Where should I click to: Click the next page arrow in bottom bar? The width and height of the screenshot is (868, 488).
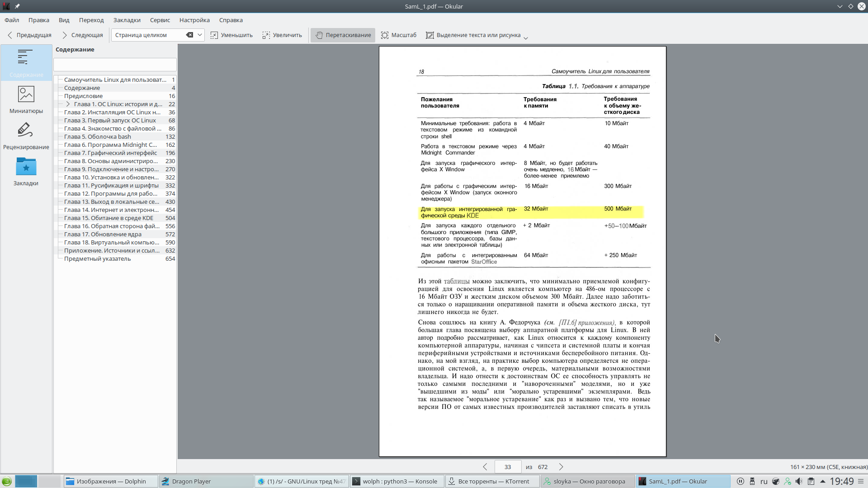(561, 467)
